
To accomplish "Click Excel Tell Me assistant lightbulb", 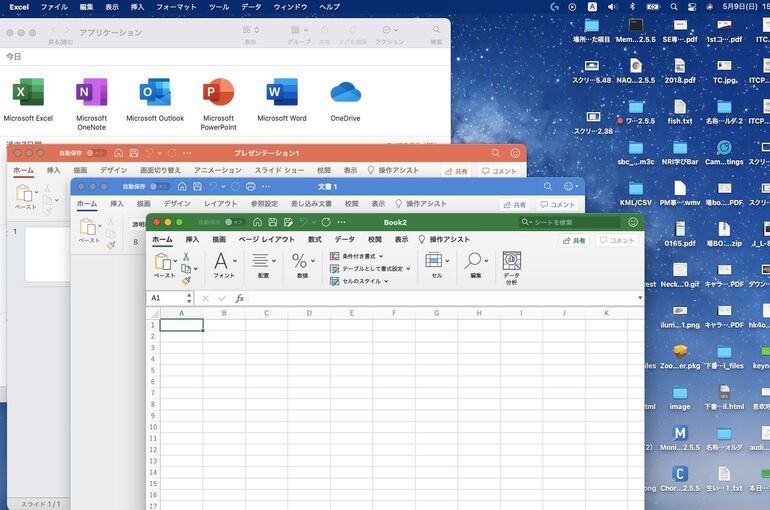I will click(421, 239).
